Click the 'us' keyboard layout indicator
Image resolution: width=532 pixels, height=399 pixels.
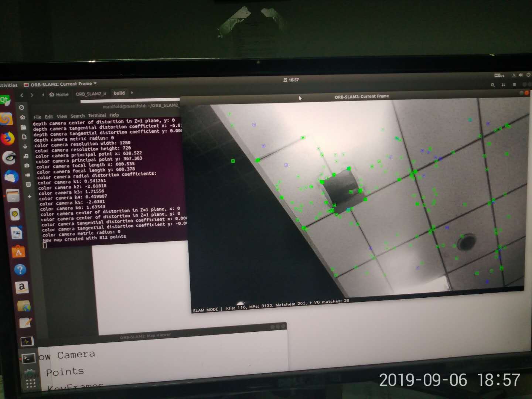[x=499, y=75]
